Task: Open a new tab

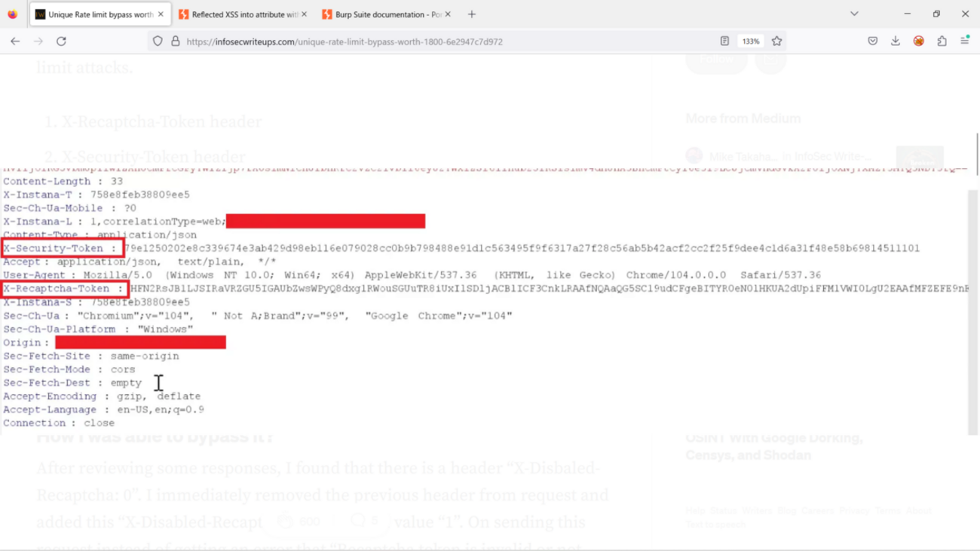Action: (472, 14)
